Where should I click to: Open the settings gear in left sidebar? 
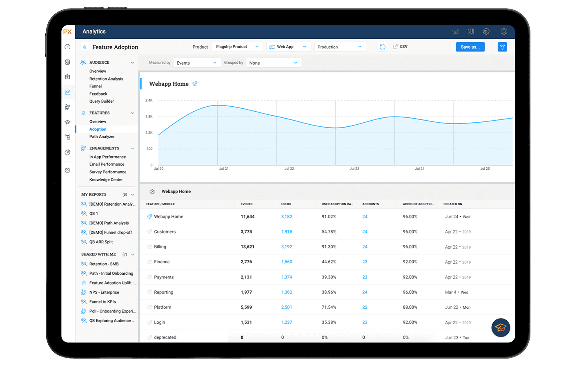[68, 171]
